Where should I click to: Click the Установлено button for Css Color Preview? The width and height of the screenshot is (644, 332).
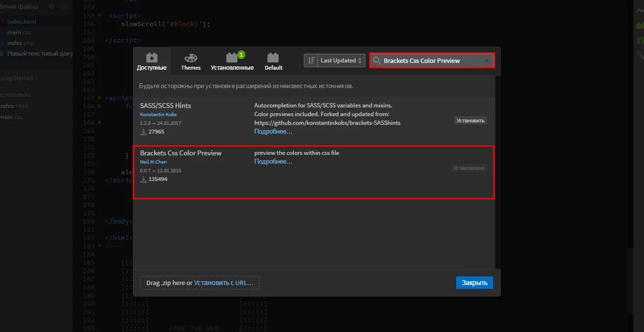pyautogui.click(x=469, y=168)
